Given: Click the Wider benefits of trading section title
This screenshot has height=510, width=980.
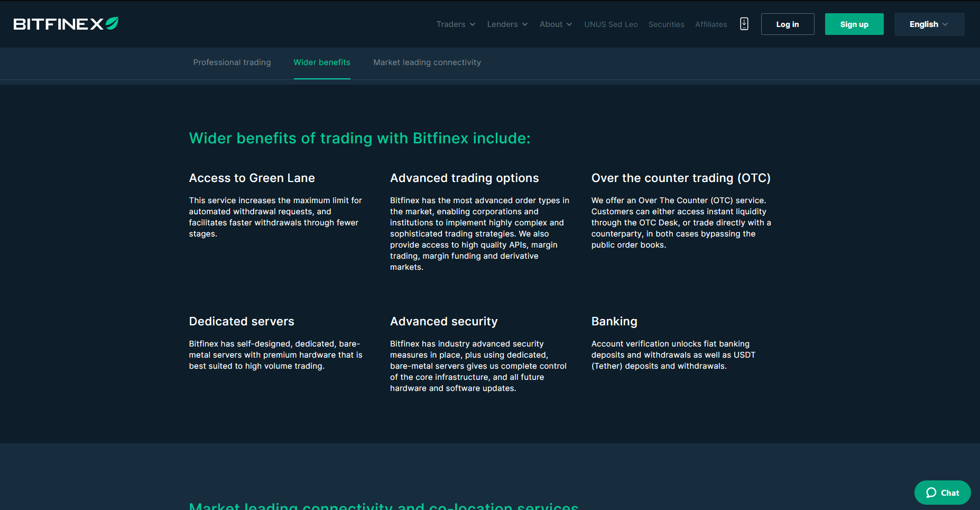Looking at the screenshot, I should tap(359, 138).
